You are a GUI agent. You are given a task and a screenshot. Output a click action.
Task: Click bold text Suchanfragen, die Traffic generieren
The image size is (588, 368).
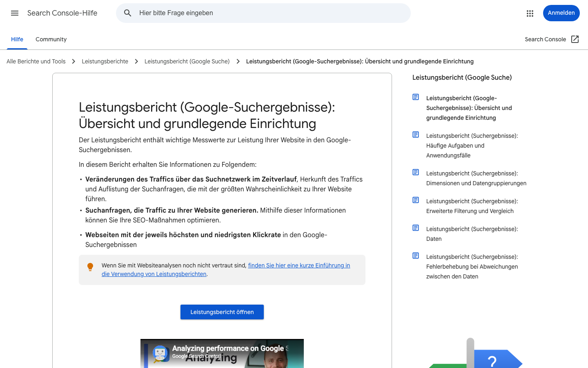(172, 210)
